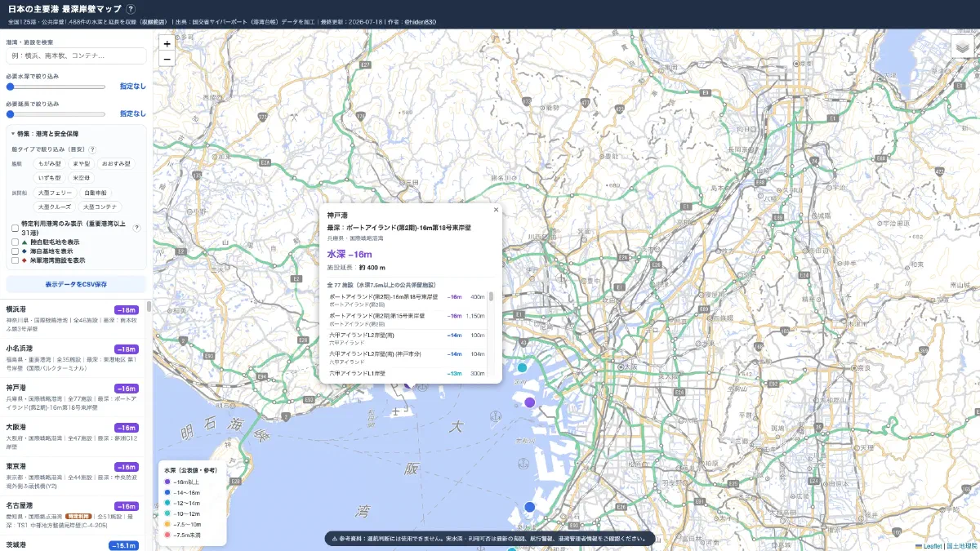Click the −7.5m未満 legend dot
980x551 pixels.
[x=167, y=535]
